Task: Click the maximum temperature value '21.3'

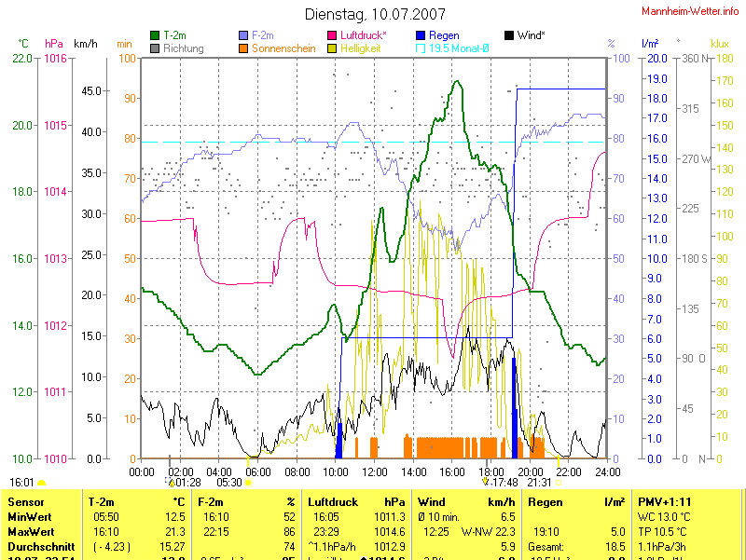Action: click(x=175, y=531)
